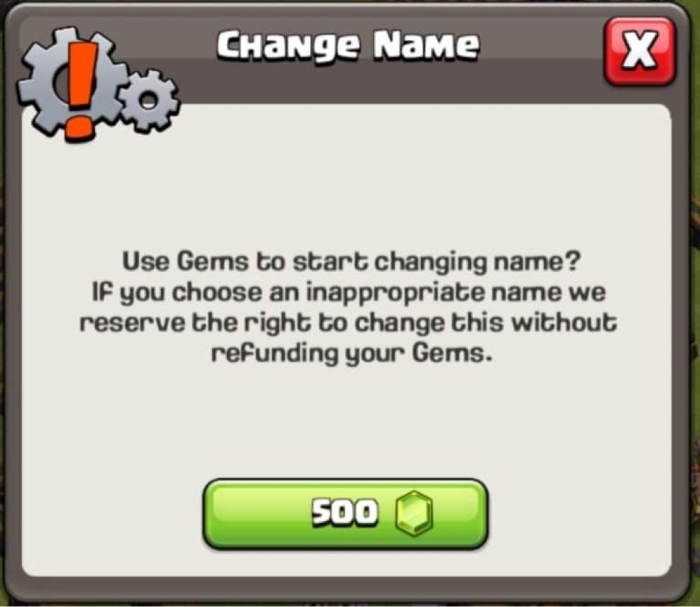Viewport: 700px width, 607px height.
Task: Click empty panel area below gems button
Action: [x=348, y=563]
